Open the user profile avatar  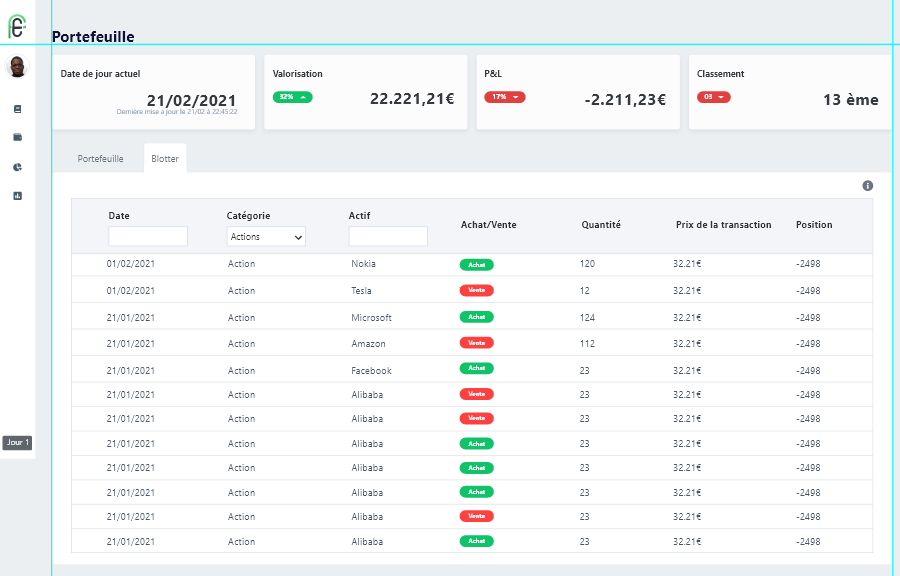[17, 68]
